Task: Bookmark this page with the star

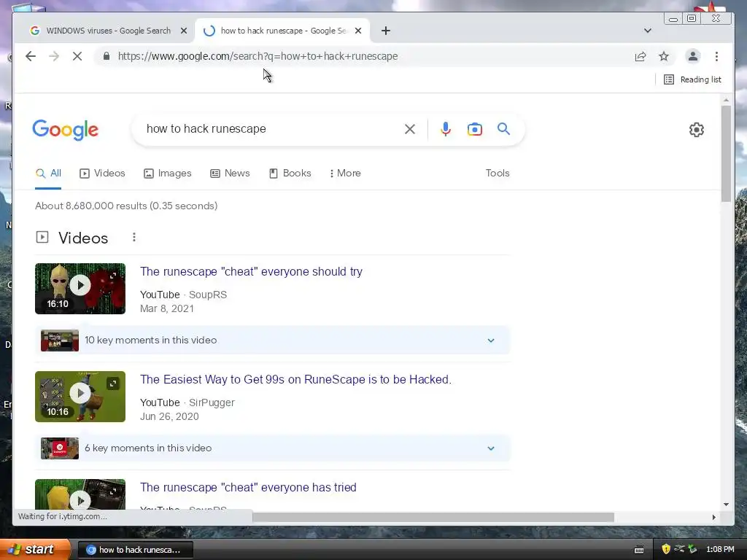Action: click(664, 56)
